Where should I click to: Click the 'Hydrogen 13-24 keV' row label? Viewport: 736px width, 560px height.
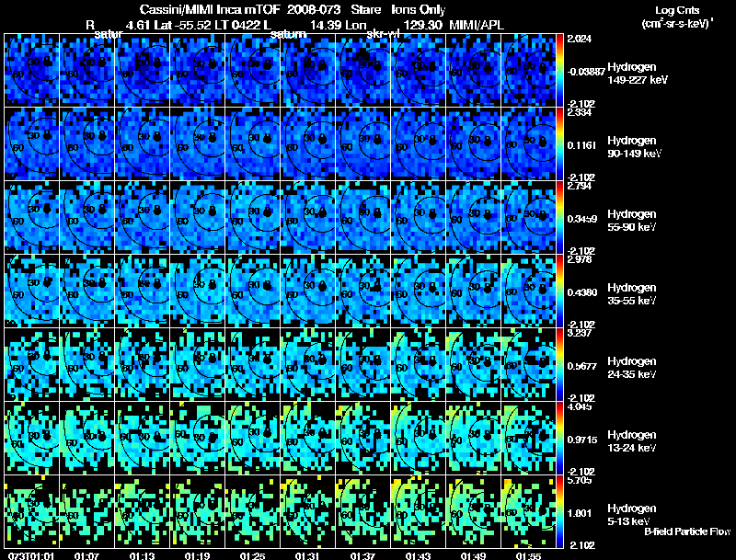631,441
